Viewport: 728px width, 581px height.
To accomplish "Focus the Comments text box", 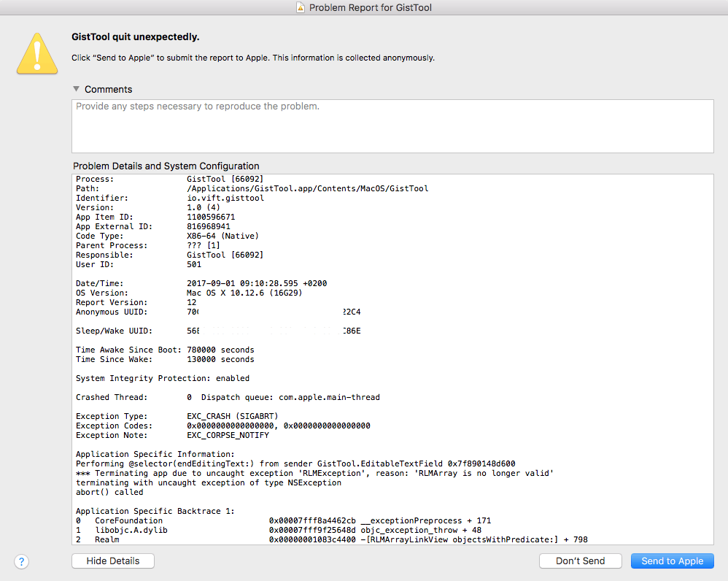I will coord(392,126).
